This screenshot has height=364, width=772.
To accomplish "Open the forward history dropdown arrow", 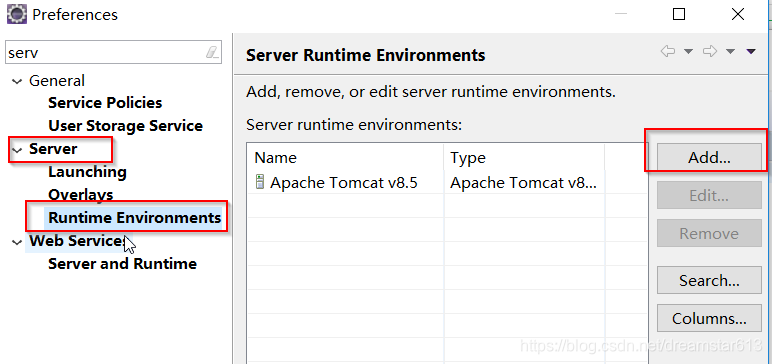I will pos(731,51).
